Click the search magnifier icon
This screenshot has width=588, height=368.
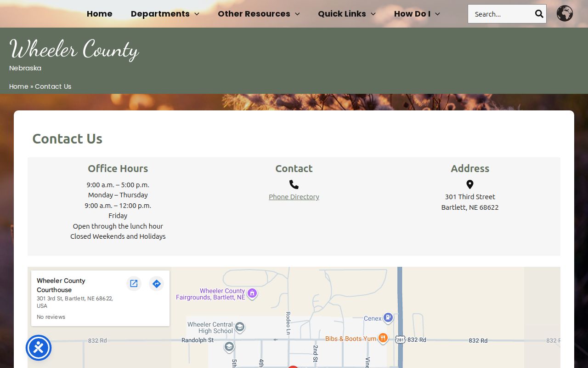[539, 14]
